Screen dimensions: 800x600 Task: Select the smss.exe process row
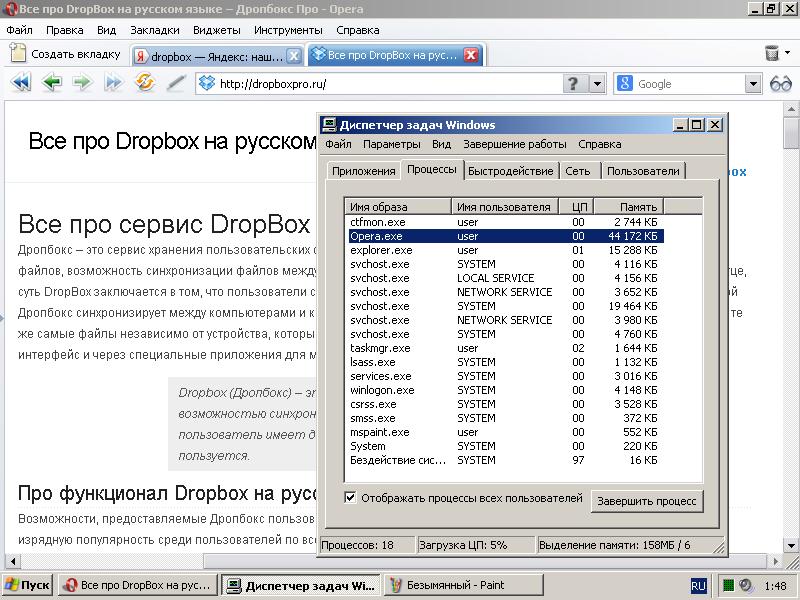coord(506,418)
